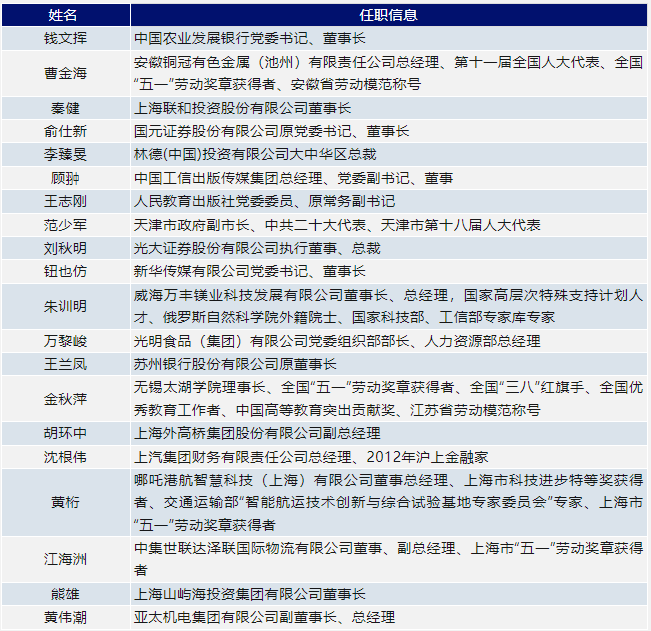Select the name cell 万黎峻
This screenshot has height=631, width=651.
(x=66, y=341)
